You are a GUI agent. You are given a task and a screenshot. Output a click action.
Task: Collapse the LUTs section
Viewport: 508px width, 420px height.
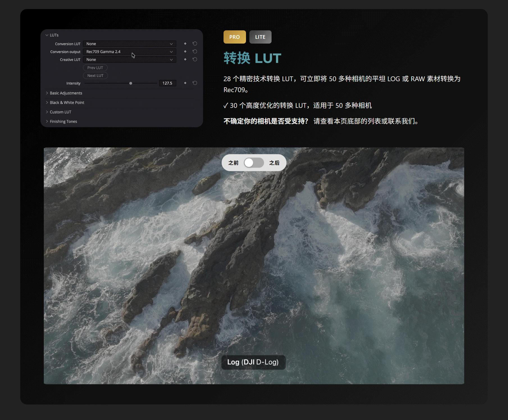click(52, 35)
